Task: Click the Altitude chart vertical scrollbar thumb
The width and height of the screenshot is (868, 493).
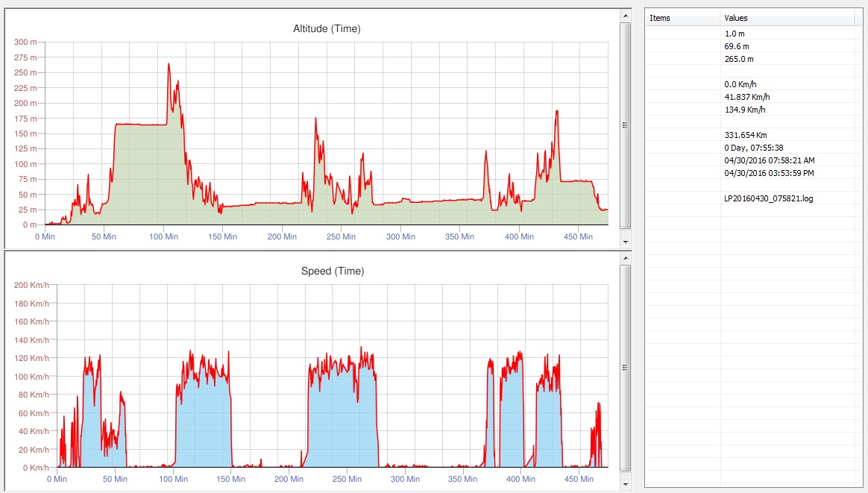Action: pyautogui.click(x=625, y=125)
